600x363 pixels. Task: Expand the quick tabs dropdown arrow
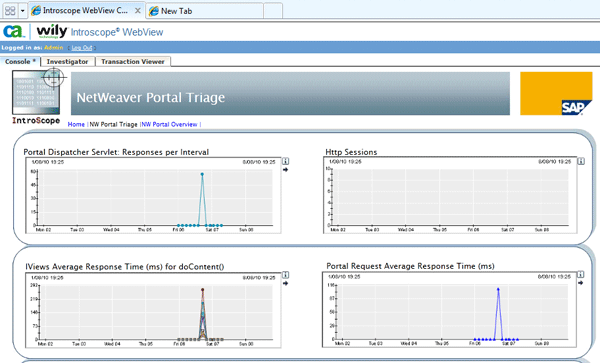(x=23, y=11)
